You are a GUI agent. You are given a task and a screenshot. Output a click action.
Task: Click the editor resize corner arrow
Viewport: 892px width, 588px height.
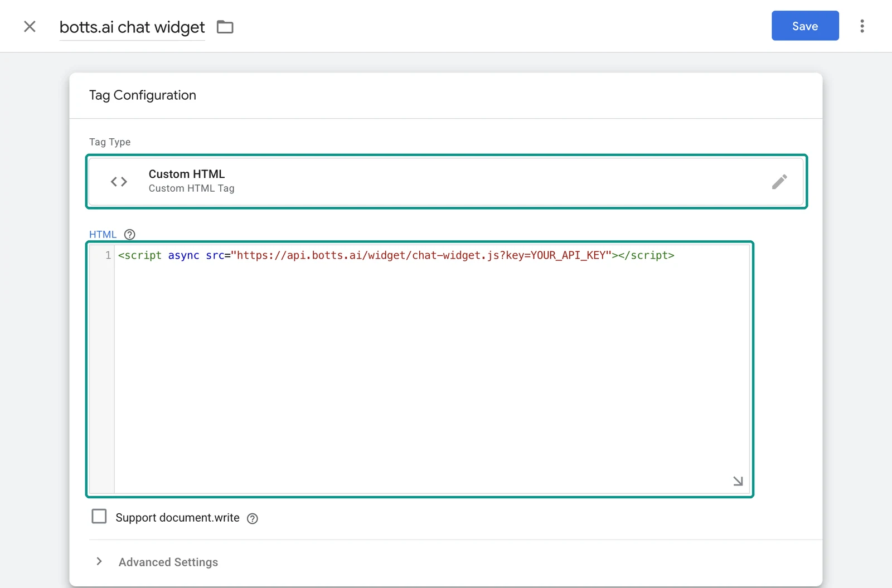pyautogui.click(x=738, y=481)
